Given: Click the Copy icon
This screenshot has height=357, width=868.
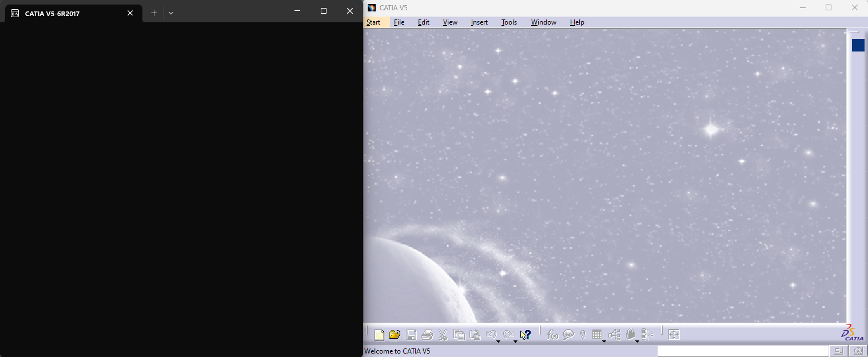Looking at the screenshot, I should tap(459, 335).
